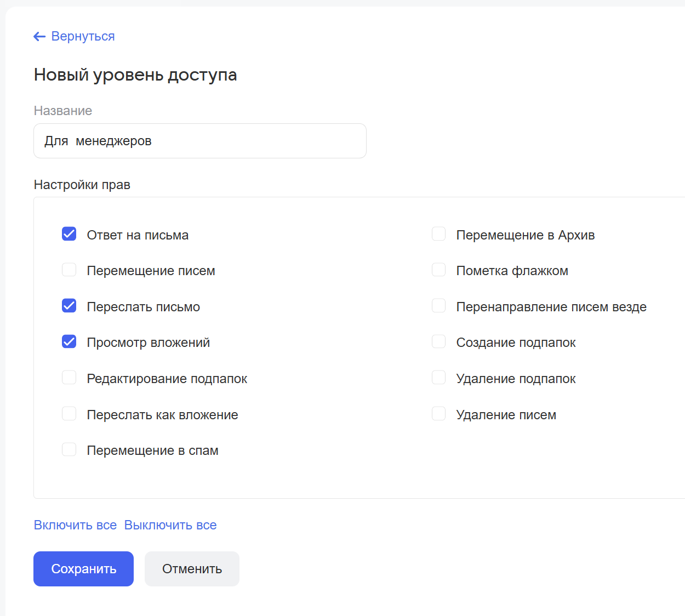Uncheck the Ответ на письма checkbox
The height and width of the screenshot is (616, 685).
[x=69, y=234]
